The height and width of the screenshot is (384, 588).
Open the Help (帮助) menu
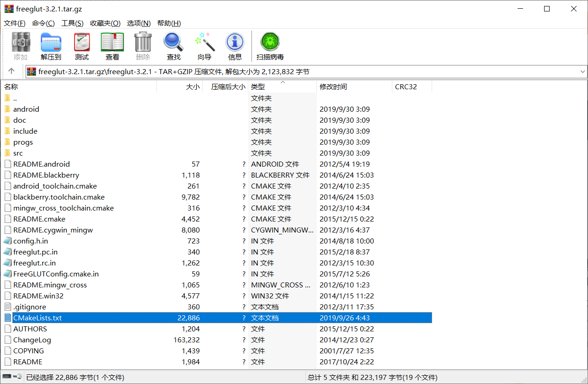(x=169, y=23)
